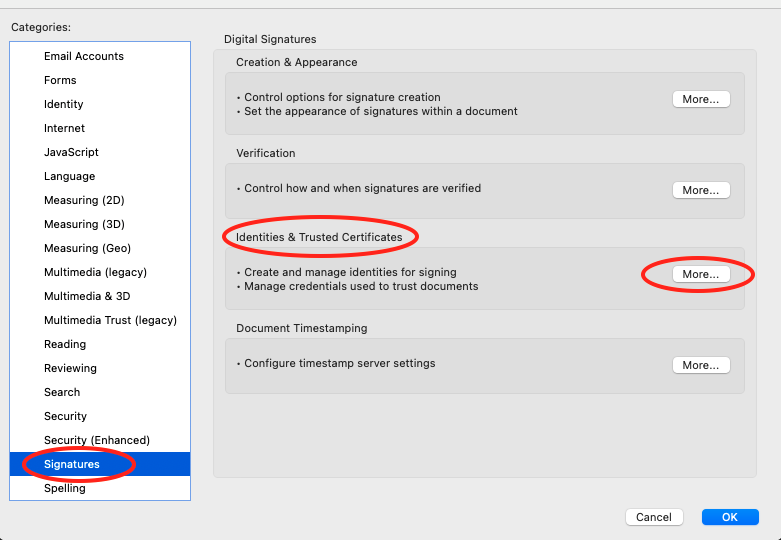Open the Multimedia Trust (legacy) category
Screen dimensions: 781x540
[100, 320]
